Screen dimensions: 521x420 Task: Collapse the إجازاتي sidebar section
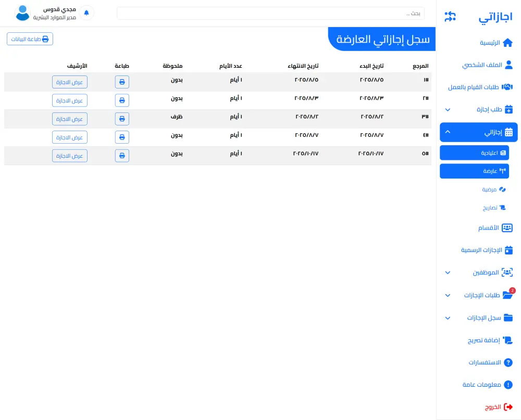(448, 132)
